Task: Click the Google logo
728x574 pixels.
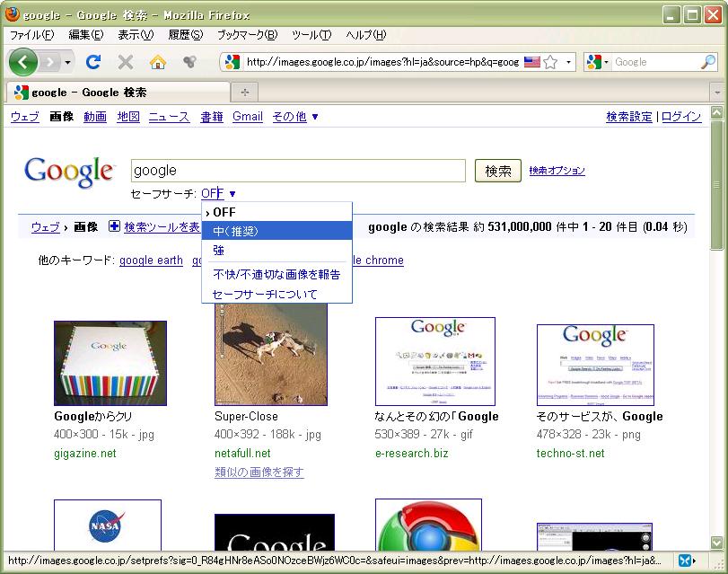Action: coord(69,172)
